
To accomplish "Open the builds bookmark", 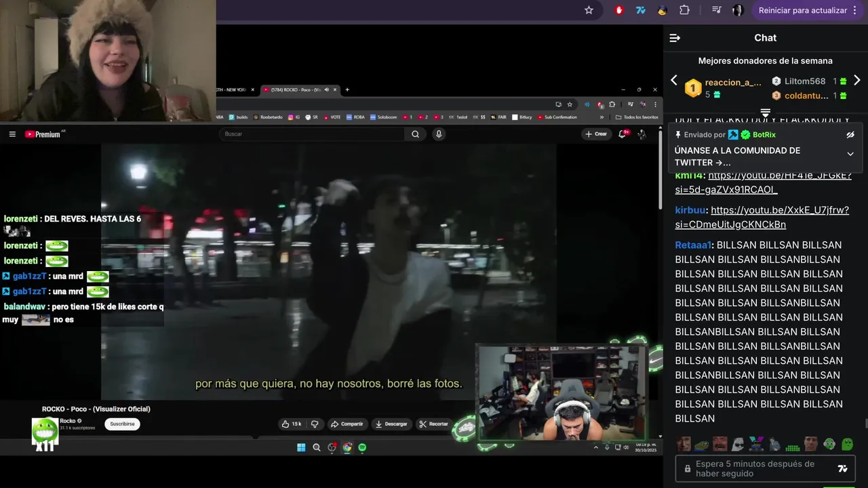I will point(238,117).
